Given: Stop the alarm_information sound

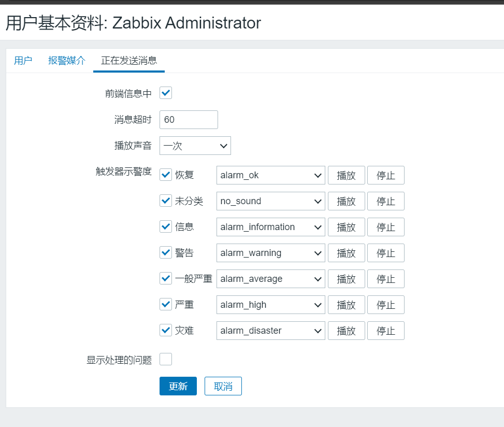Looking at the screenshot, I should pyautogui.click(x=385, y=227).
